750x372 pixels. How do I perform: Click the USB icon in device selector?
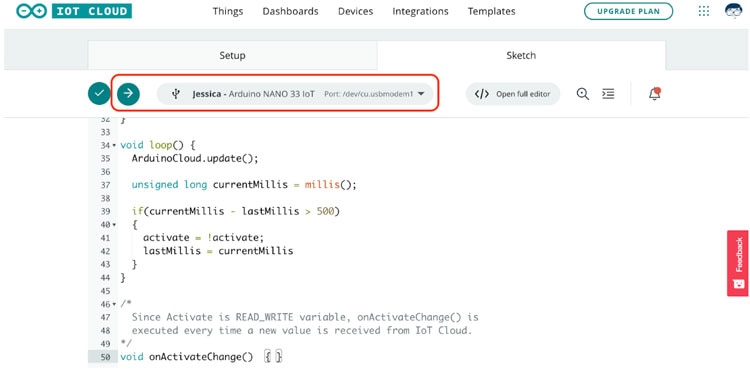pyautogui.click(x=176, y=94)
